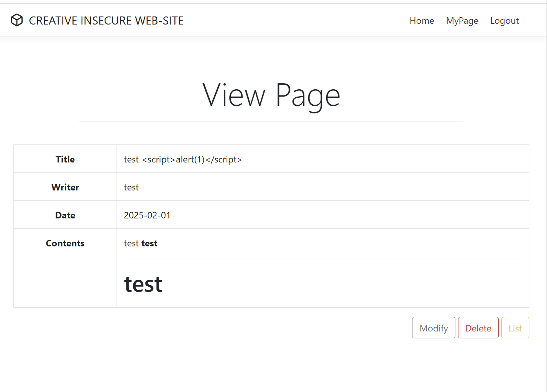Click the bold 'test' word in contents
Viewport: 547px width, 392px height.
(x=149, y=243)
